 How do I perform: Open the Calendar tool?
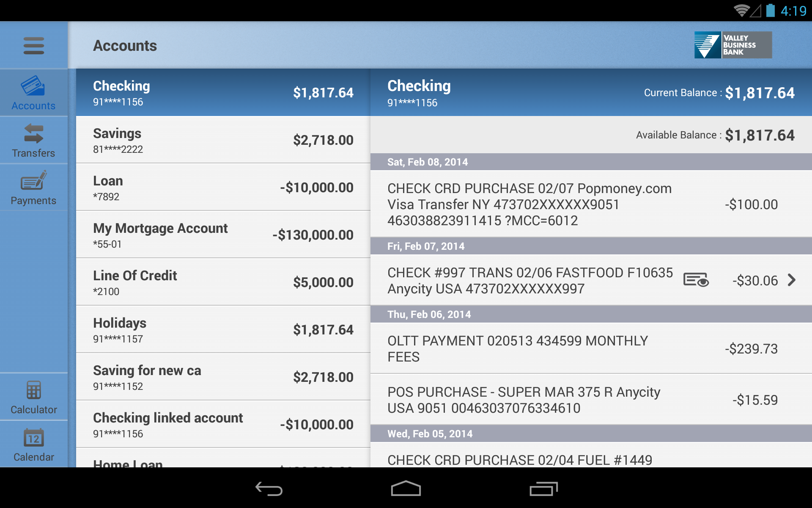[34, 444]
